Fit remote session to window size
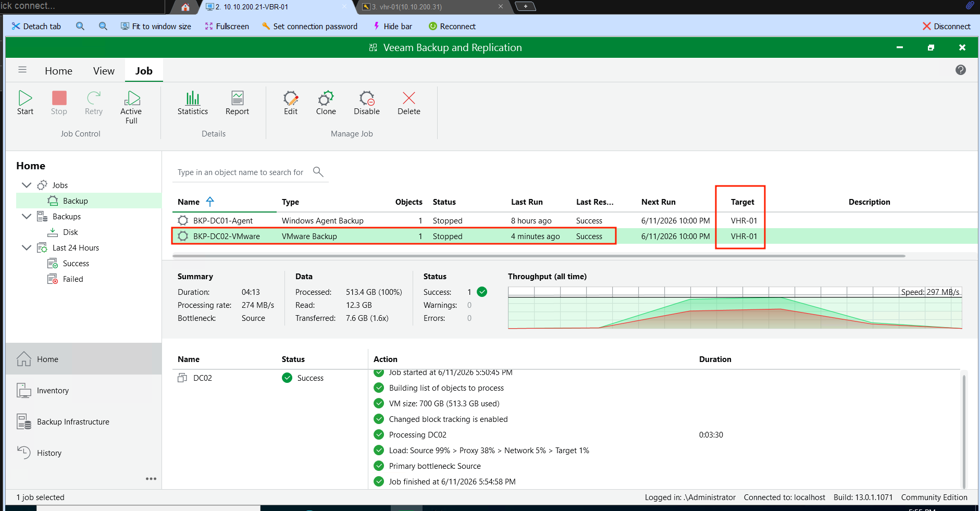The height and width of the screenshot is (511, 980). point(156,26)
